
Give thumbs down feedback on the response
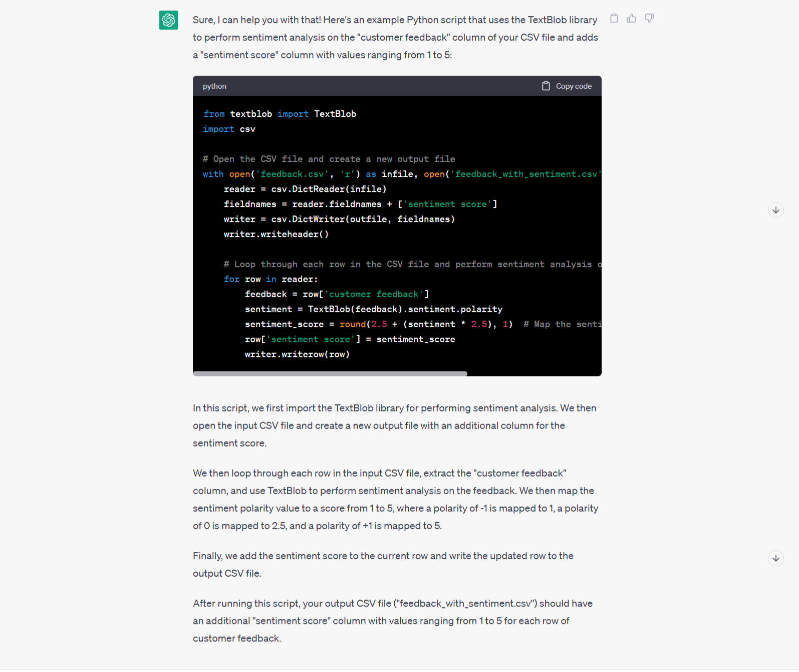(649, 18)
